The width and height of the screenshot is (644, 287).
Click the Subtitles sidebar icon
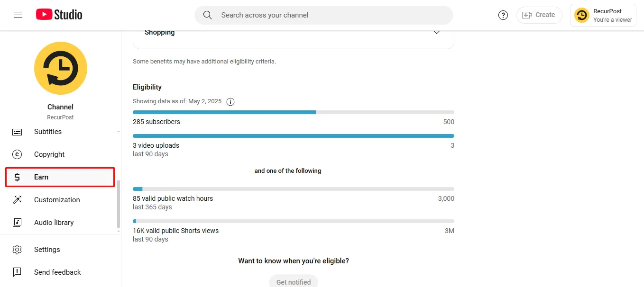[x=17, y=132]
